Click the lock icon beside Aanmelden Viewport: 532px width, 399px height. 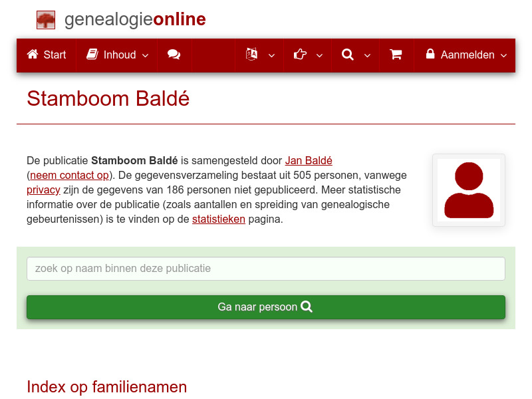pyautogui.click(x=430, y=55)
